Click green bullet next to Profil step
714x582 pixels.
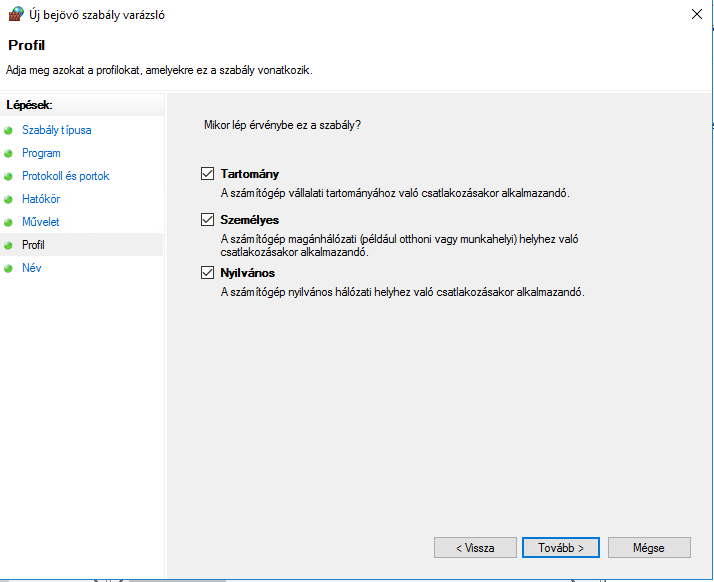(x=9, y=245)
